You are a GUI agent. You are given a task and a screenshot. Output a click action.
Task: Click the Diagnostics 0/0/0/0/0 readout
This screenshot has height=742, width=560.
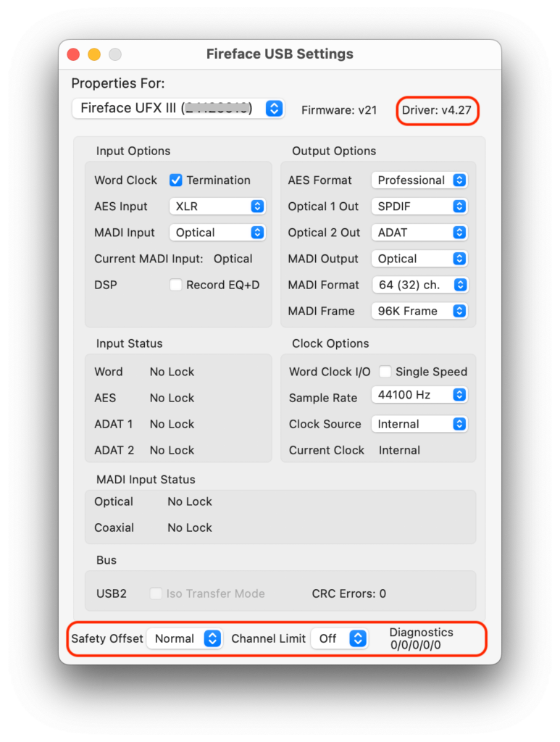[421, 638]
